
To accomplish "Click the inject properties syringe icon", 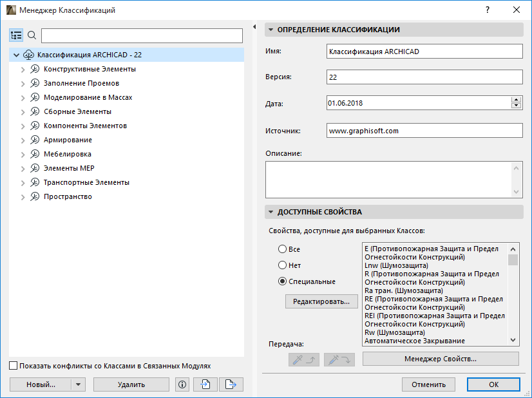I will pyautogui.click(x=339, y=359).
